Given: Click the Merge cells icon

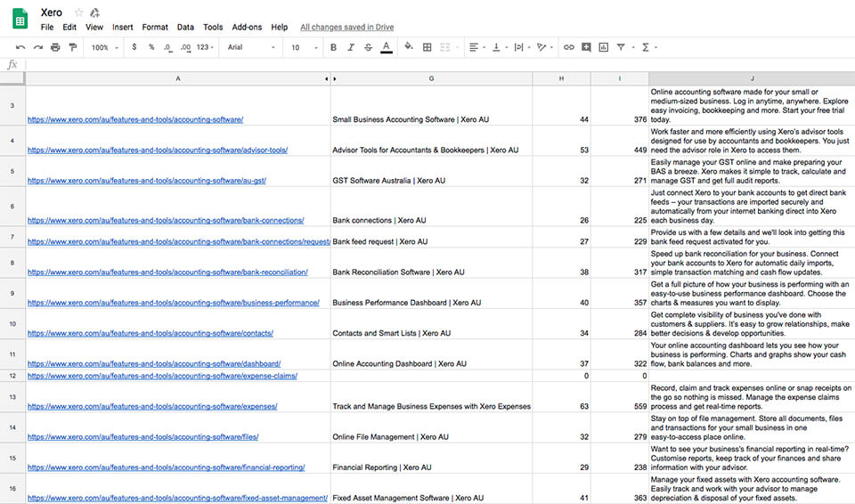Looking at the screenshot, I should pyautogui.click(x=445, y=47).
